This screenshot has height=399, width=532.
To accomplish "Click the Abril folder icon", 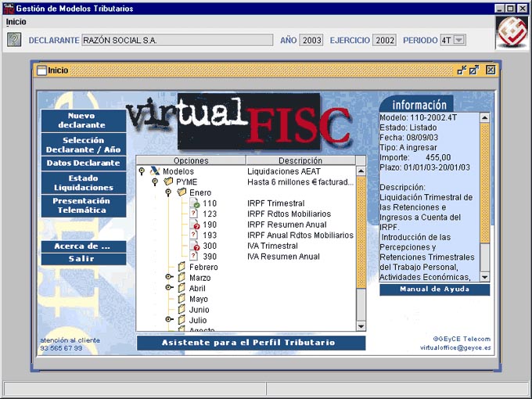I will (182, 288).
